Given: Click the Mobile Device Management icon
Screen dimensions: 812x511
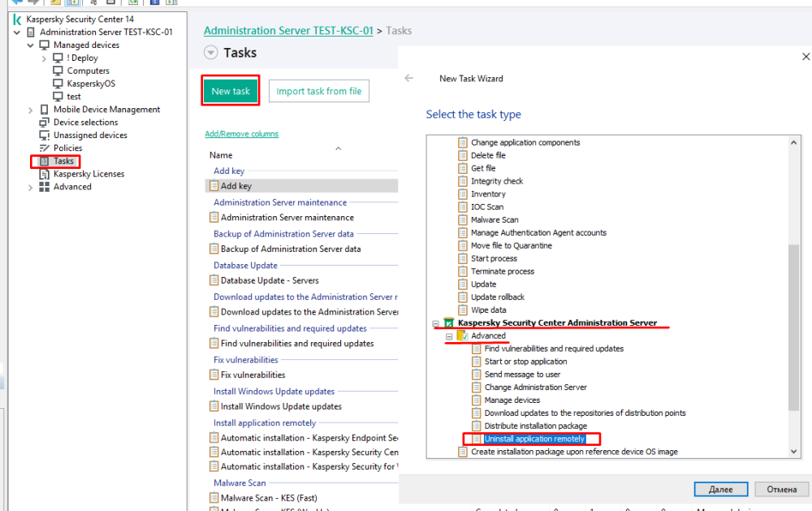Looking at the screenshot, I should [x=45, y=110].
